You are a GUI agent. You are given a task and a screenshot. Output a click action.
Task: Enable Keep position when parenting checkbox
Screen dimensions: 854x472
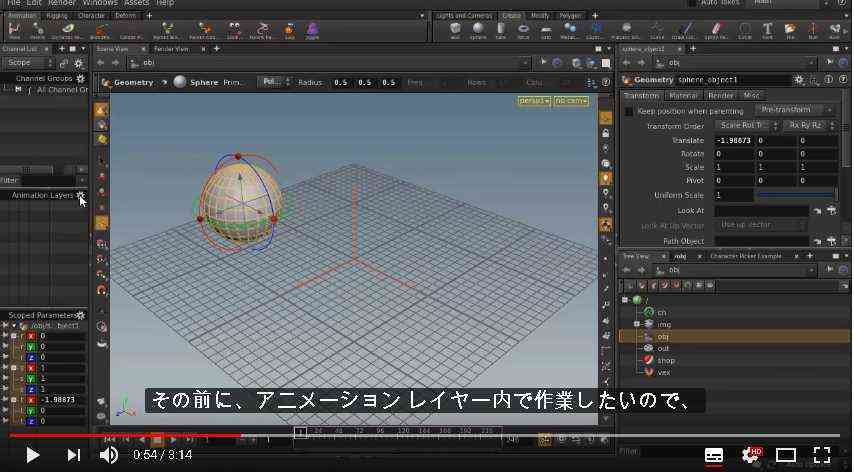point(629,111)
